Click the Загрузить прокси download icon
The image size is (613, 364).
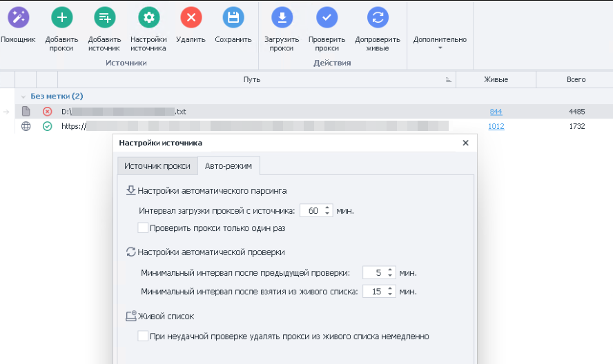click(281, 18)
